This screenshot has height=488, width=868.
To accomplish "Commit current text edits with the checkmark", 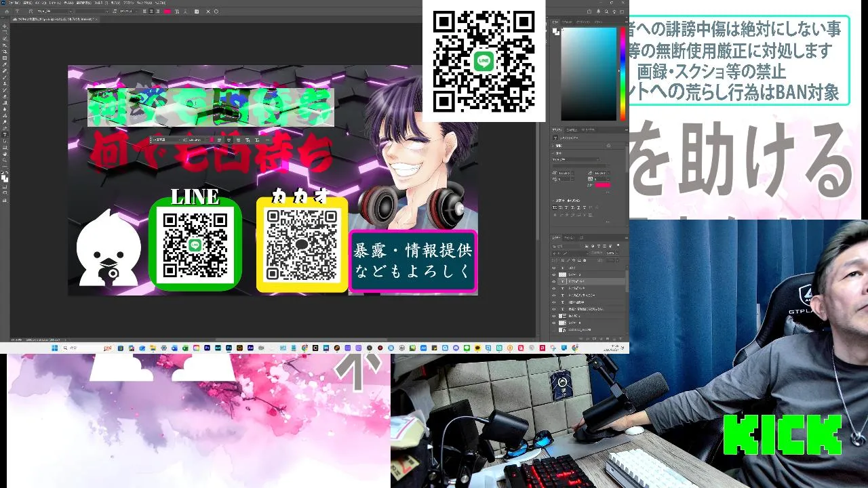I will (x=216, y=12).
